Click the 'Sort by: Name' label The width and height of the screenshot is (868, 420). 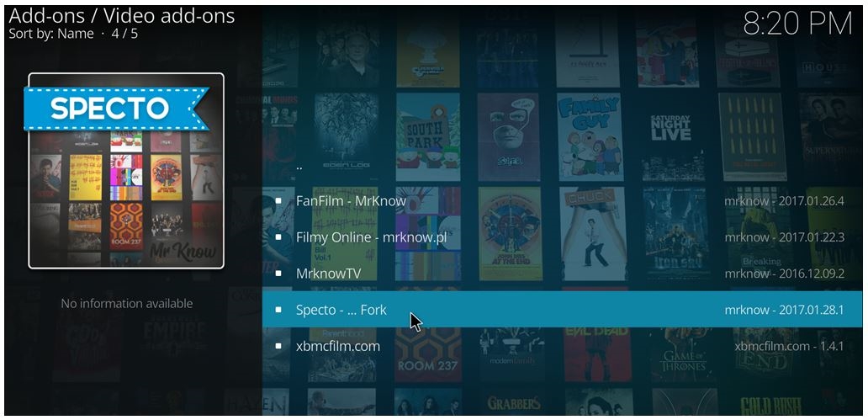tap(51, 34)
